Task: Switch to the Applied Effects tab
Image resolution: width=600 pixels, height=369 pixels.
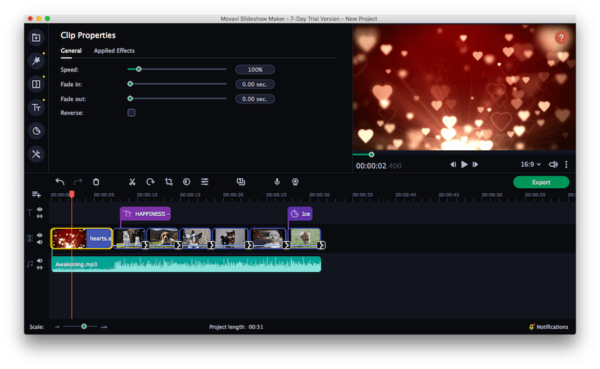Action: tap(114, 51)
